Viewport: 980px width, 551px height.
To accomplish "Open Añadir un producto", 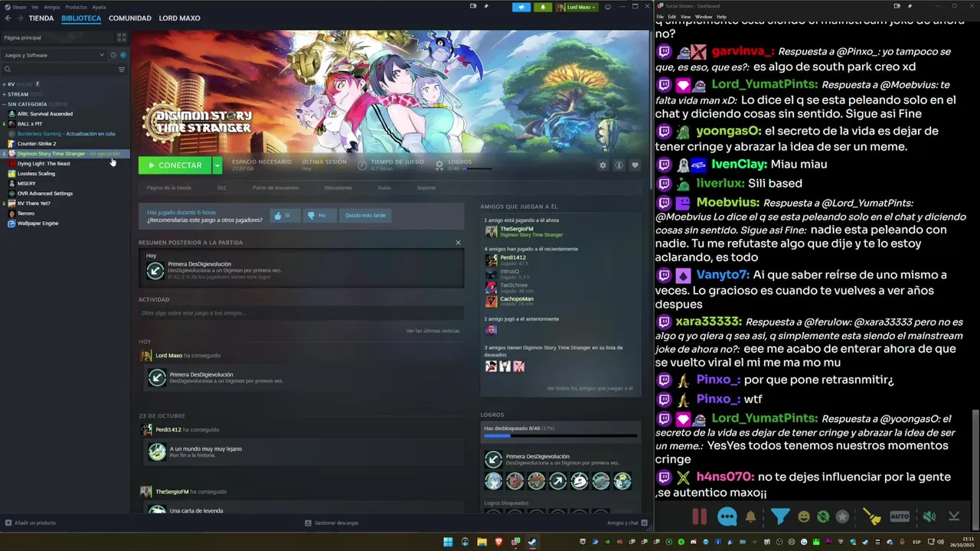I will pos(31,523).
